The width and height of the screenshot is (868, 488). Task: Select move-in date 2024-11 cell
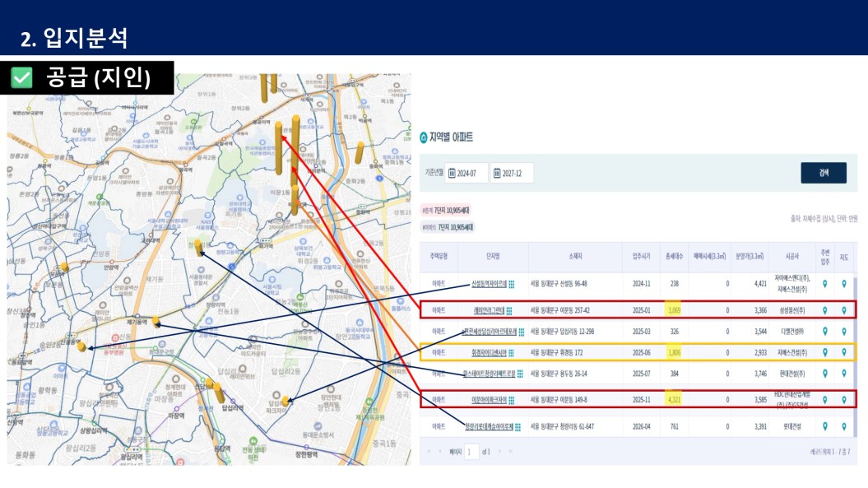[x=641, y=284]
